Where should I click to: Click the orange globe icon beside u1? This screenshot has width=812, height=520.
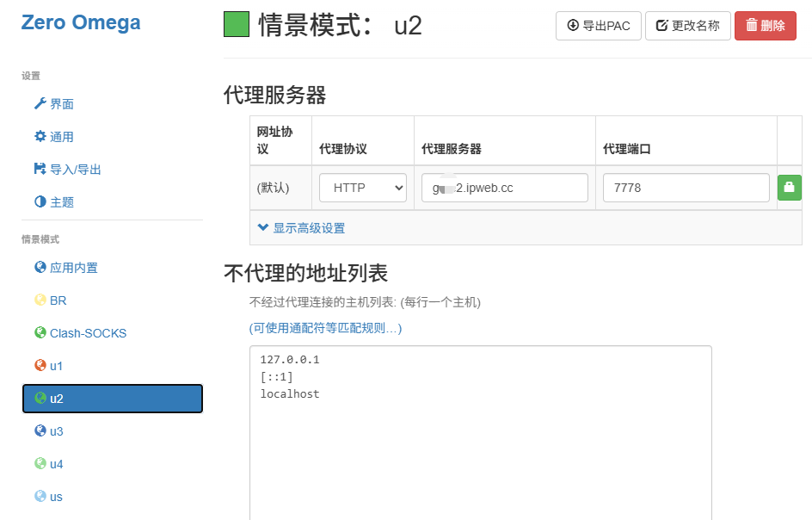click(x=40, y=365)
